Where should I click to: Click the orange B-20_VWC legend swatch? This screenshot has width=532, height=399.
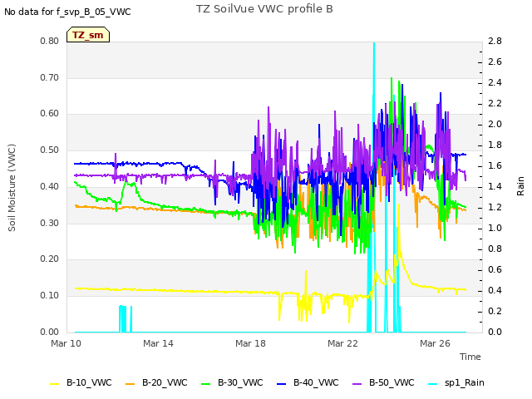pyautogui.click(x=131, y=383)
